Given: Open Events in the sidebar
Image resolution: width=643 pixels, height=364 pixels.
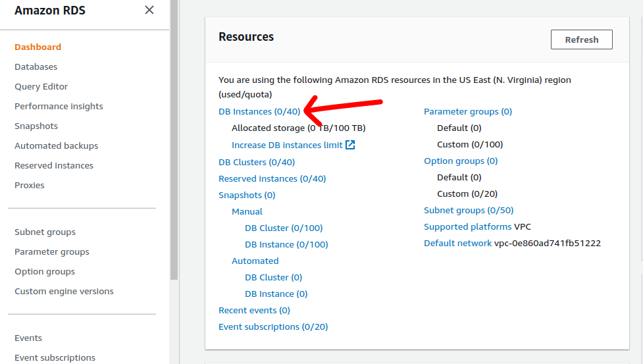Looking at the screenshot, I should (x=28, y=338).
